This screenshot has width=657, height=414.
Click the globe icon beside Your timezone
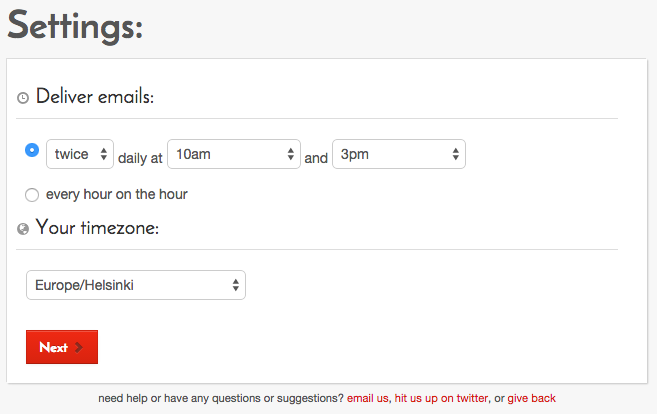coord(23,229)
